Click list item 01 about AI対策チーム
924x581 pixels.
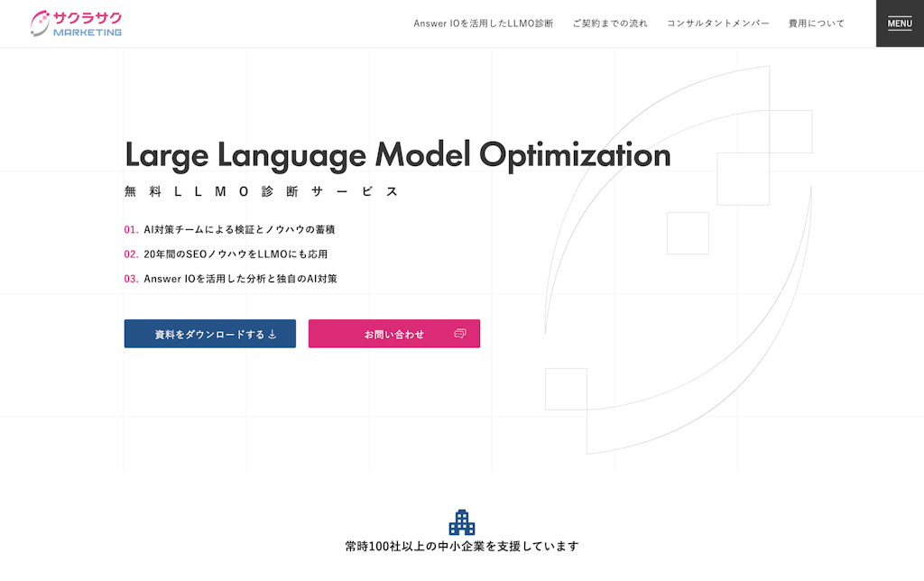coord(228,229)
